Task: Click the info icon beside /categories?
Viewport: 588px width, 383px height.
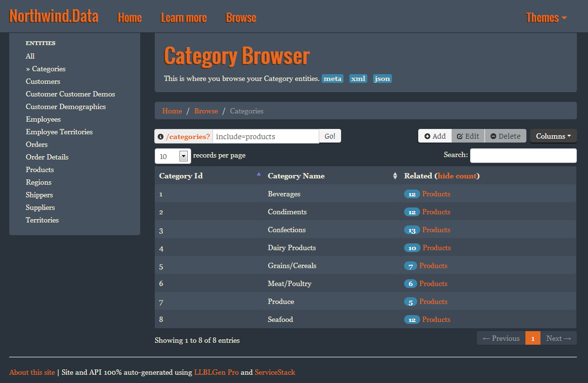Action: click(x=161, y=137)
